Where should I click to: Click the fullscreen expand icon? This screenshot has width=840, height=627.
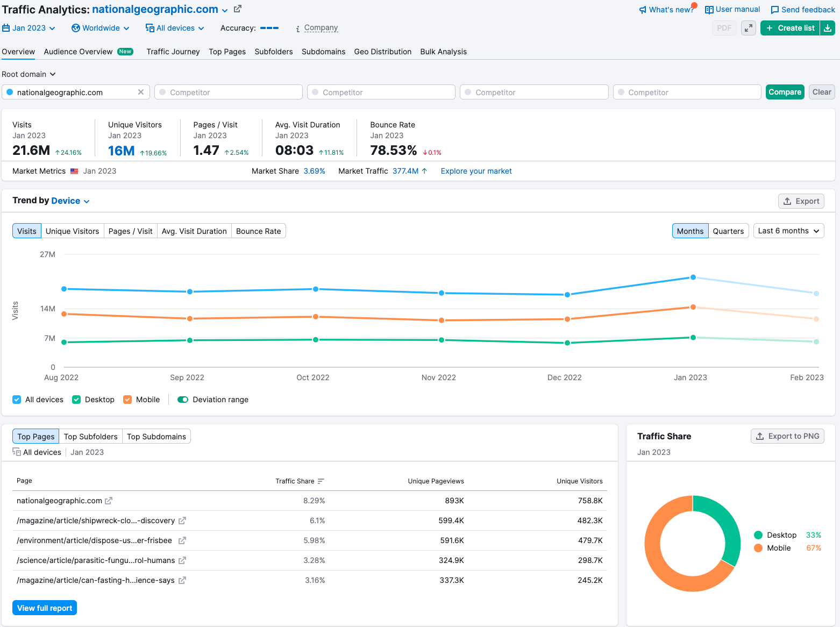(x=749, y=28)
